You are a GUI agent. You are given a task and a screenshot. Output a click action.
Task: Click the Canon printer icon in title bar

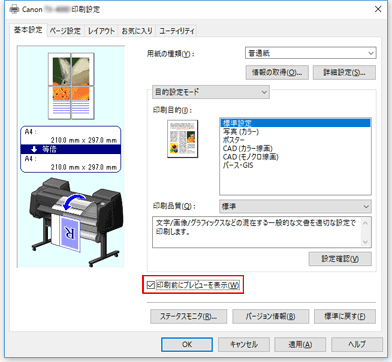coord(14,9)
